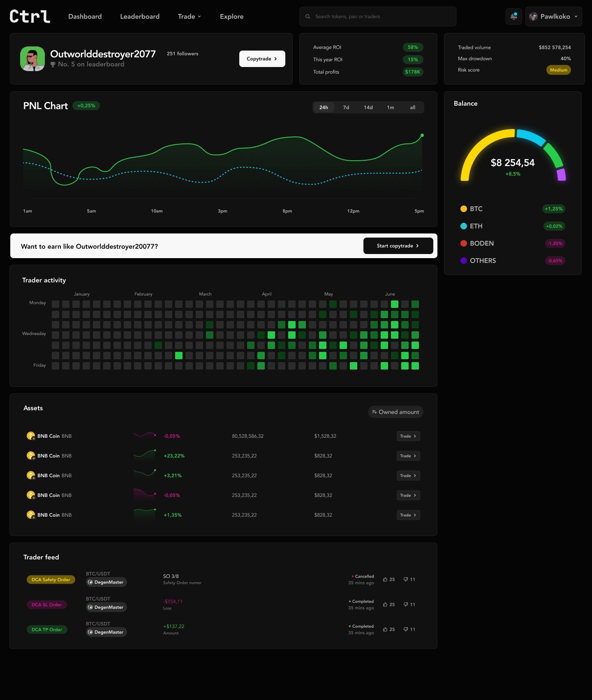Click the Ctrl logo
Screen dimensions: 592x700
point(30,16)
